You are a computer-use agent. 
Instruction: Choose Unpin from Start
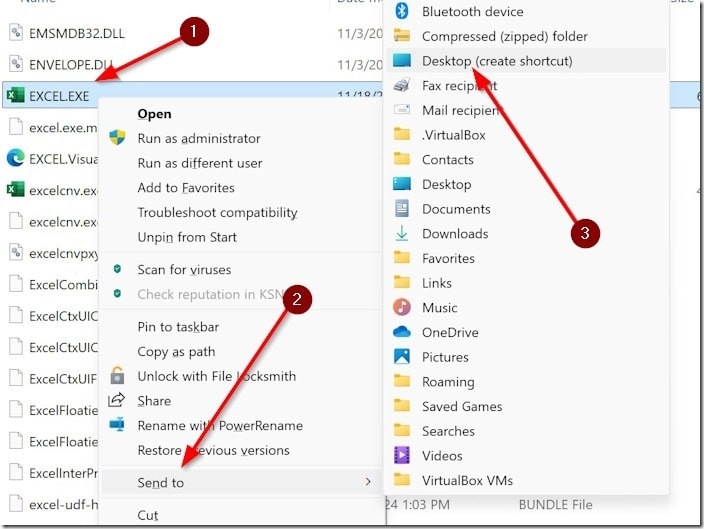(x=187, y=237)
